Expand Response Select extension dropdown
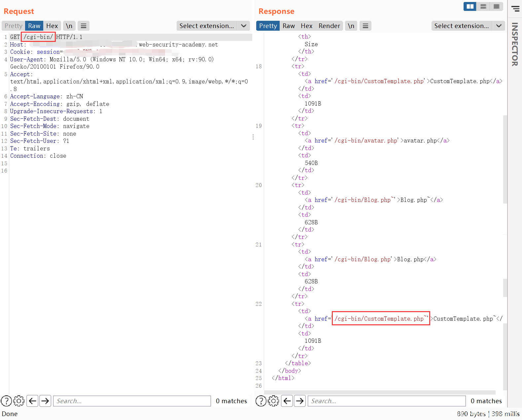This screenshot has width=522, height=420. tap(499, 26)
